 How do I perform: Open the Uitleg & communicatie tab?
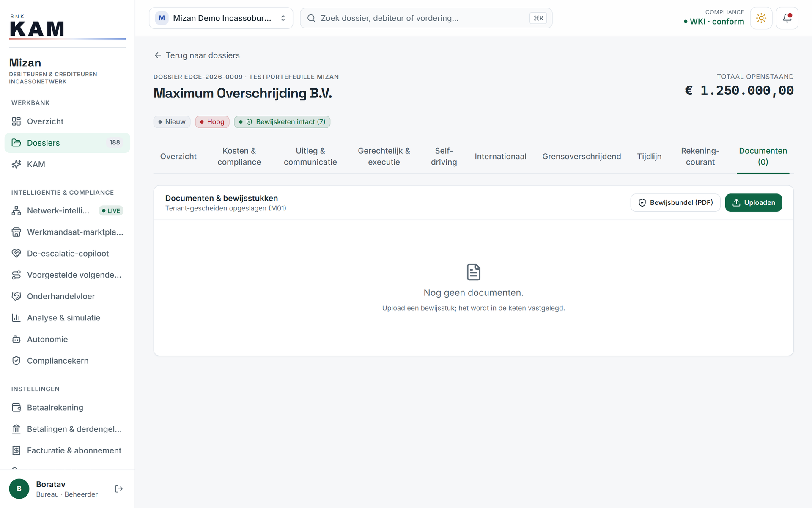310,157
